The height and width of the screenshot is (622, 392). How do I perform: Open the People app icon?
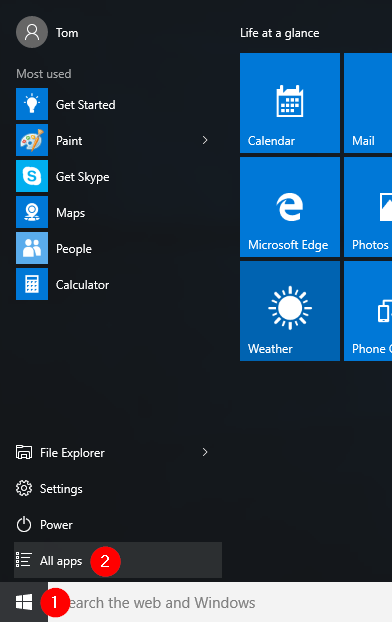click(x=32, y=248)
